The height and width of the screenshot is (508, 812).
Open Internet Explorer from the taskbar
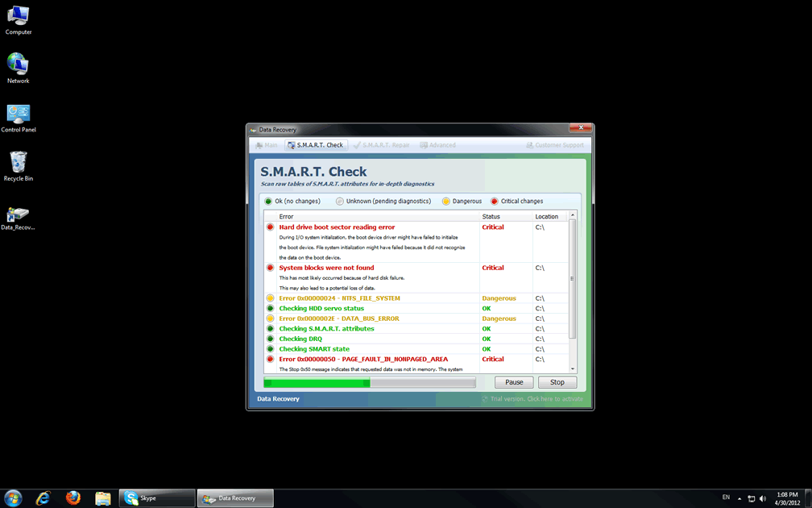click(x=43, y=498)
